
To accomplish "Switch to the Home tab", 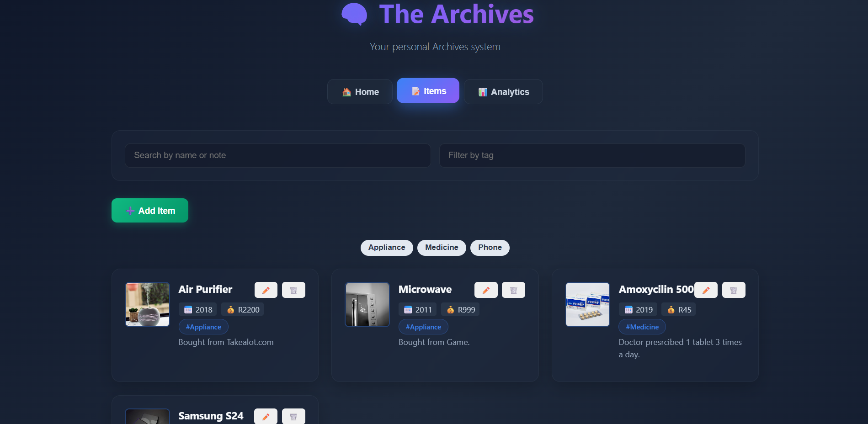I will point(360,92).
